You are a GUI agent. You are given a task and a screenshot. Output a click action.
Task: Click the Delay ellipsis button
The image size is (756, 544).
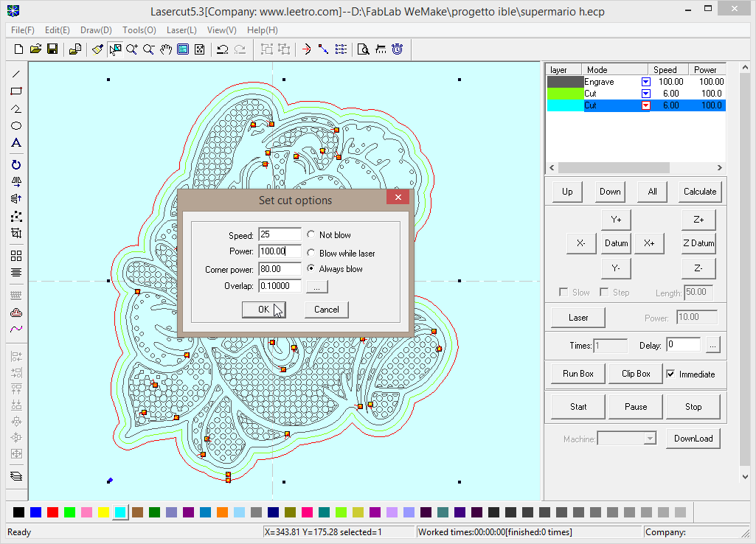click(712, 345)
